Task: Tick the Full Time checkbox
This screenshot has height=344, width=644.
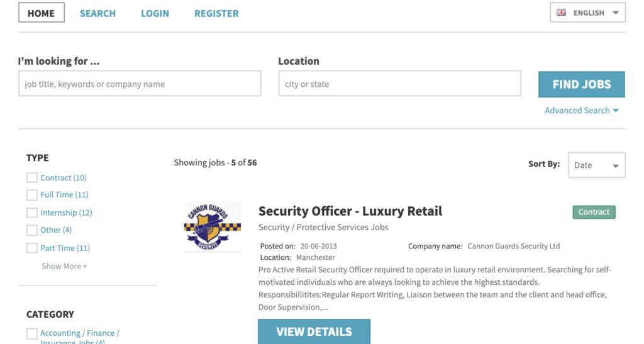Action: pyautogui.click(x=32, y=195)
